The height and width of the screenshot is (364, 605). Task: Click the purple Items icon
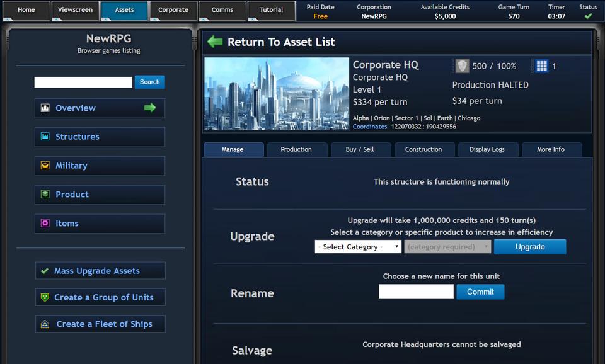coord(45,224)
